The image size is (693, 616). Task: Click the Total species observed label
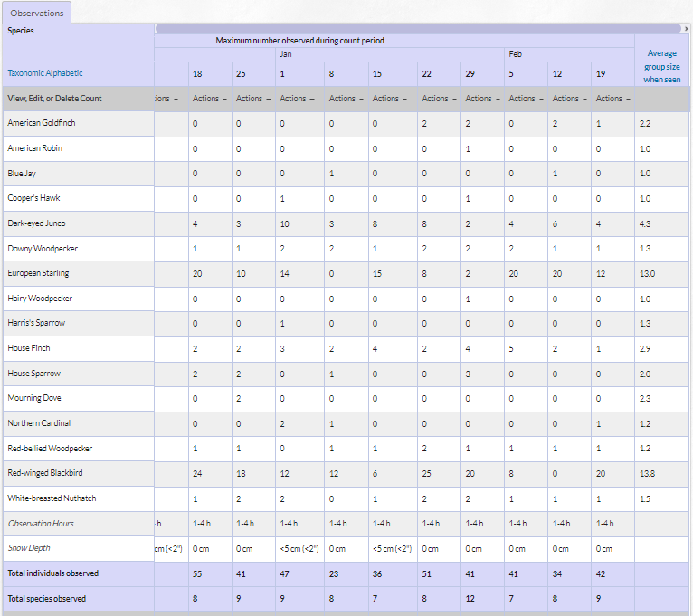point(46,598)
